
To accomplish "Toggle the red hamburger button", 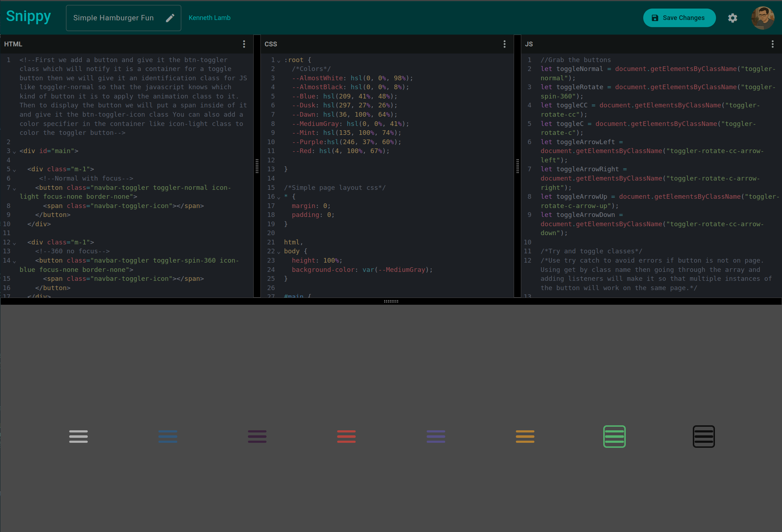I will click(x=346, y=436).
